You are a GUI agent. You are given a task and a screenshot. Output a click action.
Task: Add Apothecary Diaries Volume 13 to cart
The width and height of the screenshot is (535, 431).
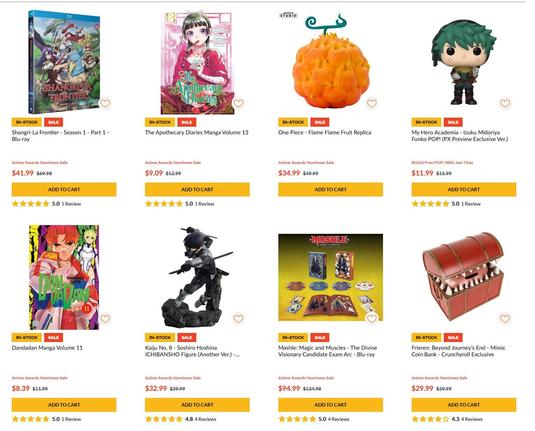tap(197, 189)
